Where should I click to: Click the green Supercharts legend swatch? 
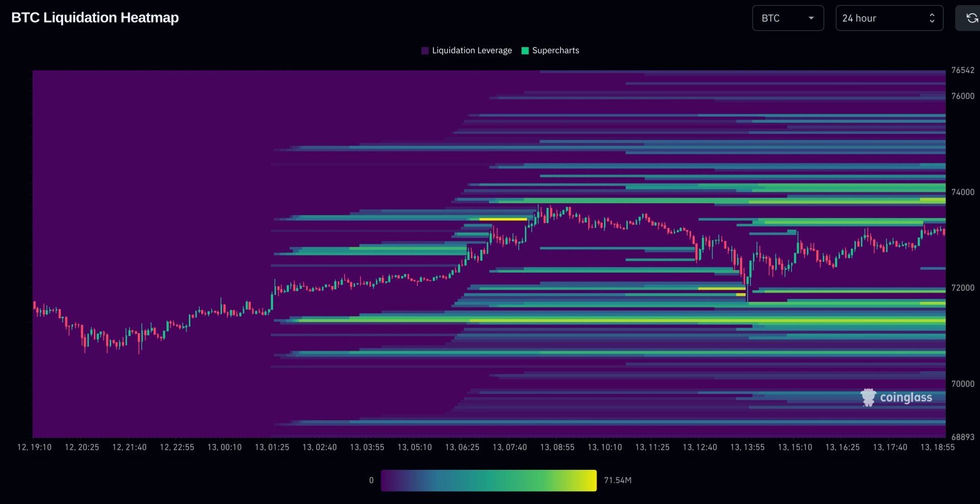click(x=525, y=51)
